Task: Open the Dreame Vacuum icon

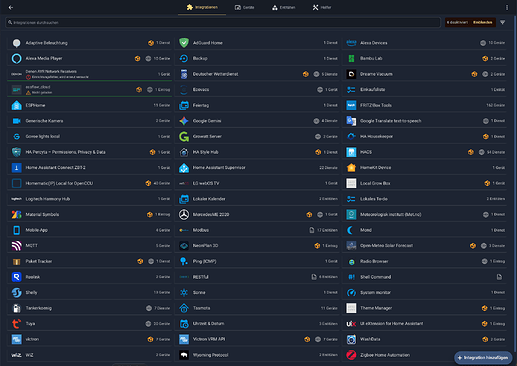Action: click(x=351, y=74)
